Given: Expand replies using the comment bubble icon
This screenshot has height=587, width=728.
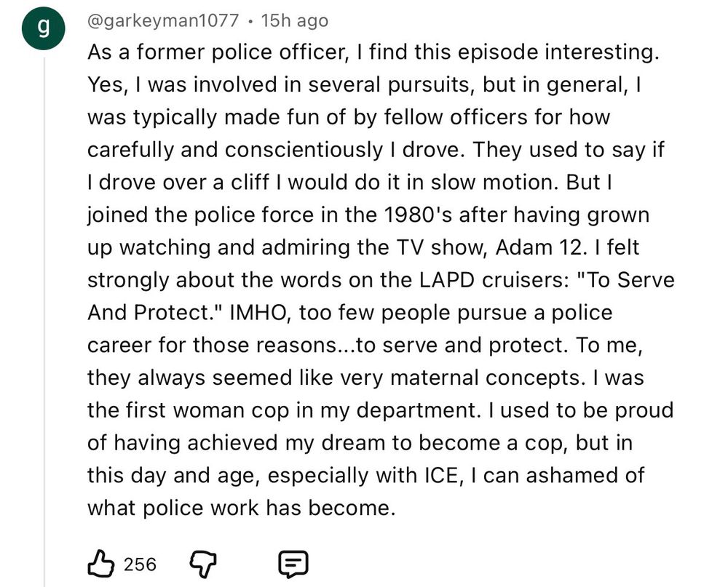Looking at the screenshot, I should click(x=294, y=562).
